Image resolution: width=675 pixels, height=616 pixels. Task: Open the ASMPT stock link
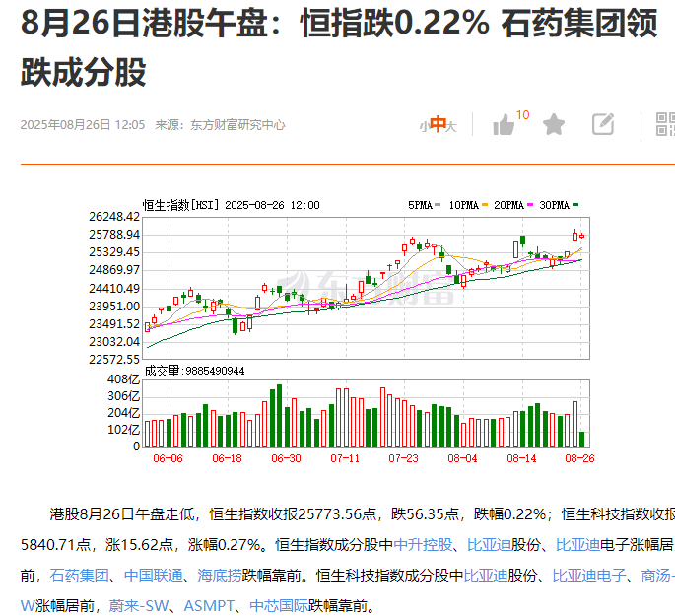coord(209,606)
